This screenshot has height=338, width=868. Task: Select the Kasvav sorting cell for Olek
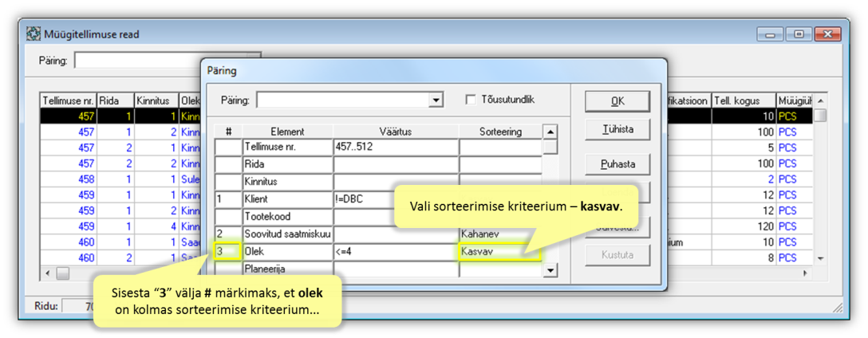click(x=499, y=252)
